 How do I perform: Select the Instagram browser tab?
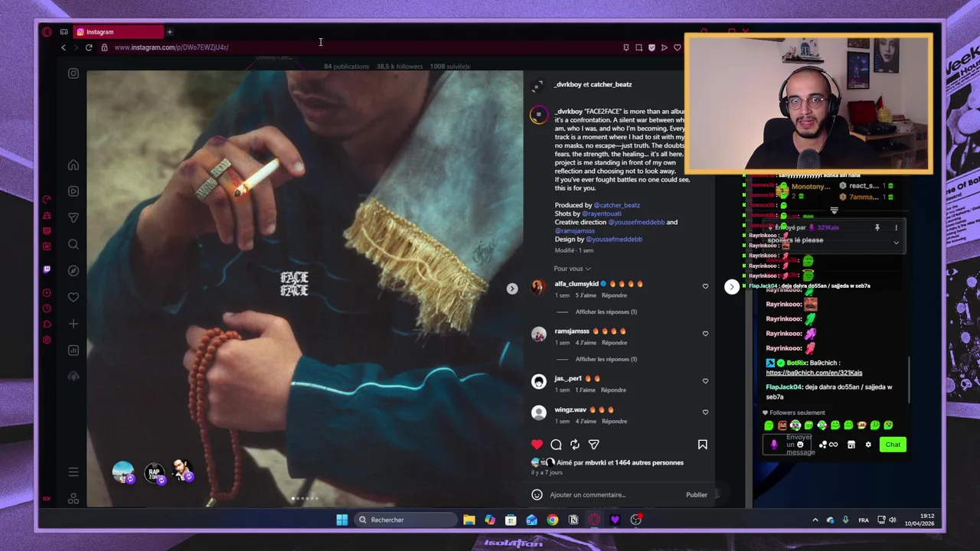[x=119, y=32]
